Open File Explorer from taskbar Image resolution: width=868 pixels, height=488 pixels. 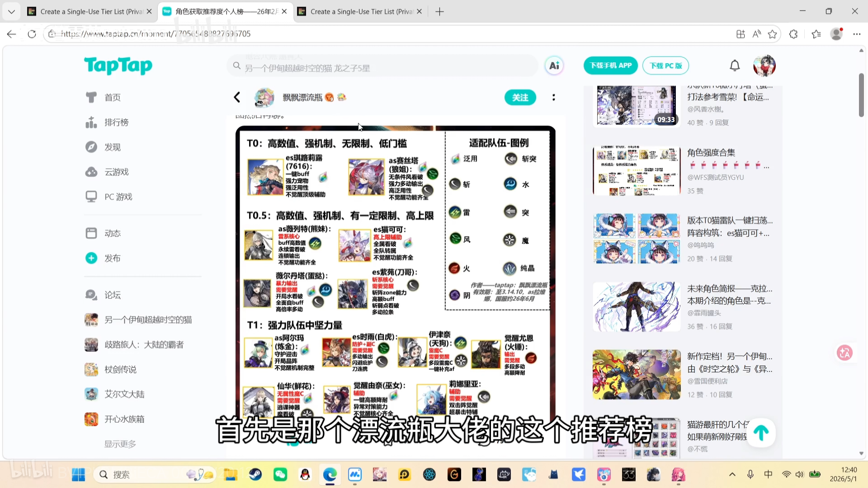[231, 475]
